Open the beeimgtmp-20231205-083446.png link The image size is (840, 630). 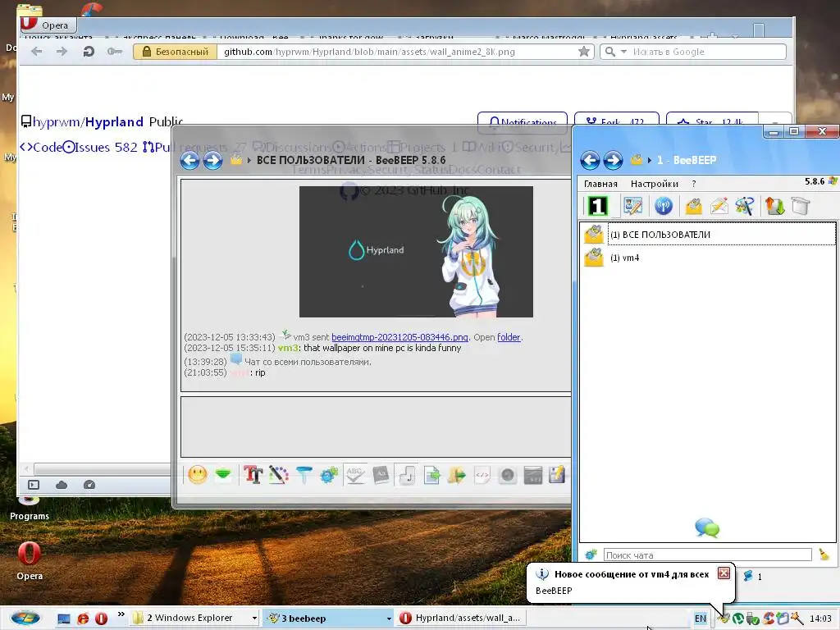[399, 337]
